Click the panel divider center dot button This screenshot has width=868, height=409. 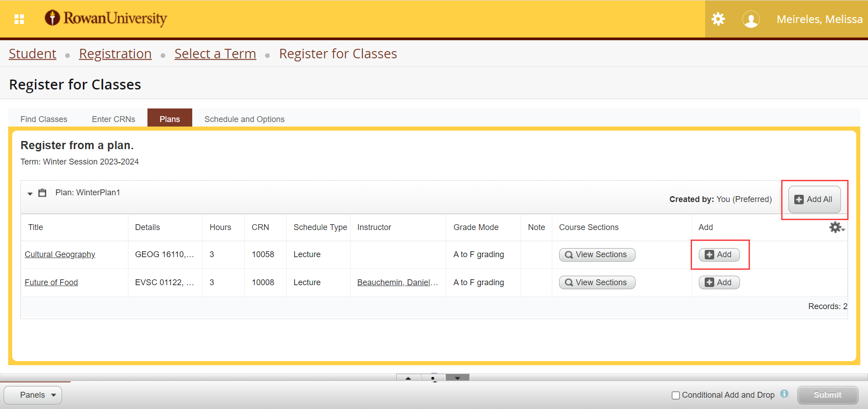click(x=433, y=378)
